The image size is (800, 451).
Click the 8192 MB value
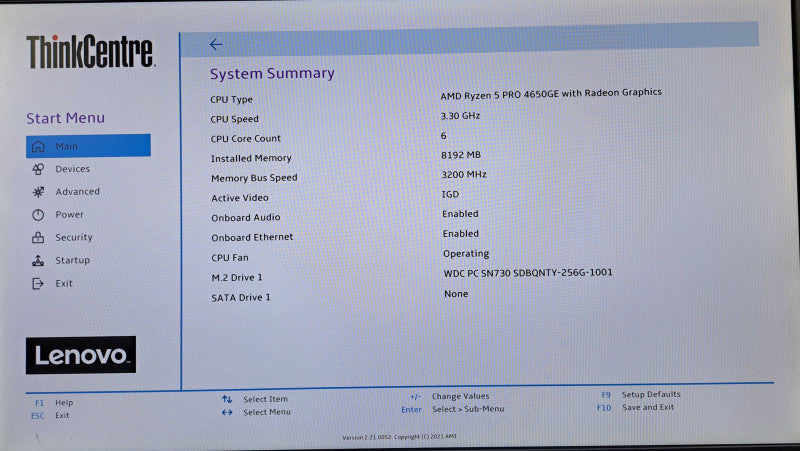461,155
